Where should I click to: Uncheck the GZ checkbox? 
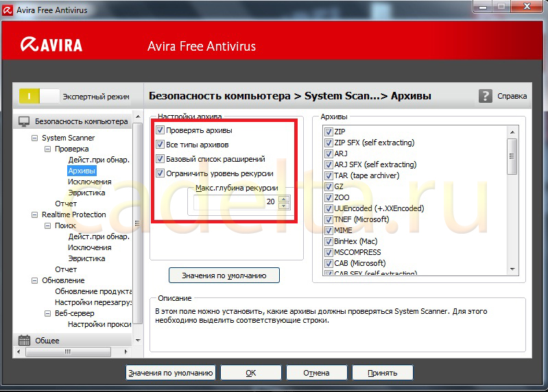pyautogui.click(x=329, y=187)
